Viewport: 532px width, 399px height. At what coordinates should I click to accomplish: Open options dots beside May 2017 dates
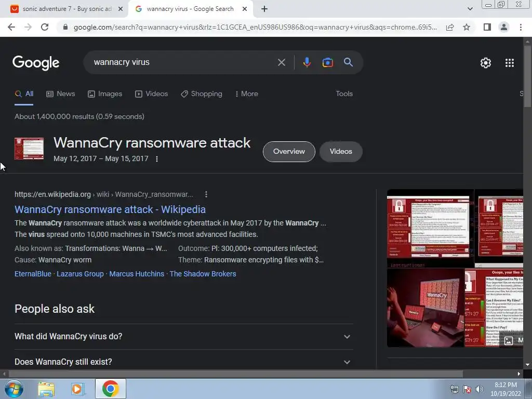tap(157, 159)
